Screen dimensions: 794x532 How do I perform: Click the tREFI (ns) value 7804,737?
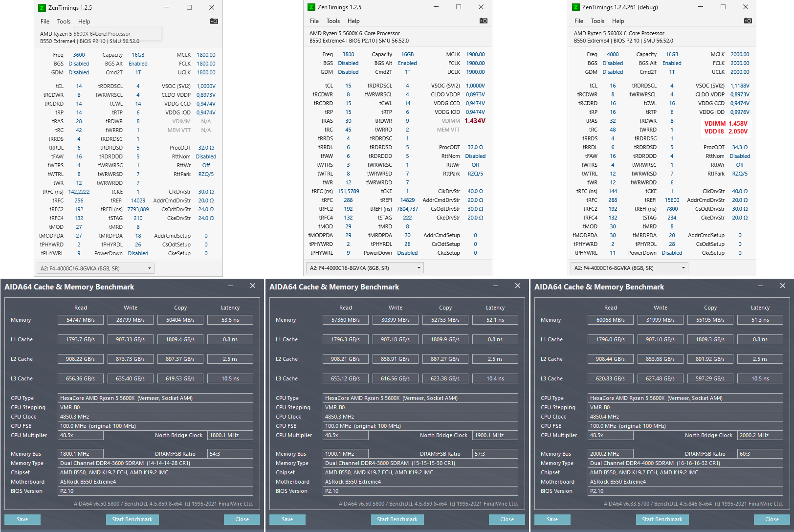(407, 209)
